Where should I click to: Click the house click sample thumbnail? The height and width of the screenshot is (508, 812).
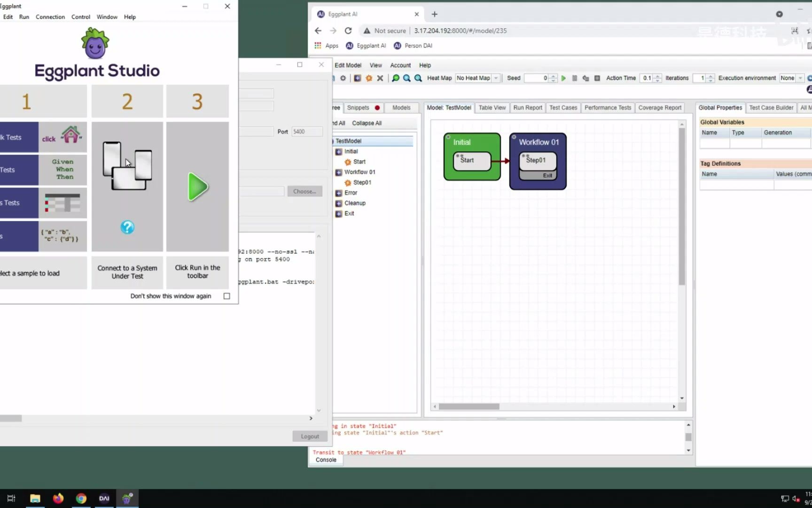pyautogui.click(x=63, y=137)
